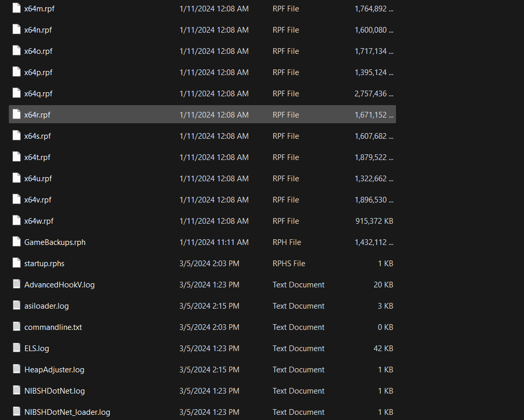524x420 pixels.
Task: Click the x64n.rpf file icon
Action: click(17, 30)
